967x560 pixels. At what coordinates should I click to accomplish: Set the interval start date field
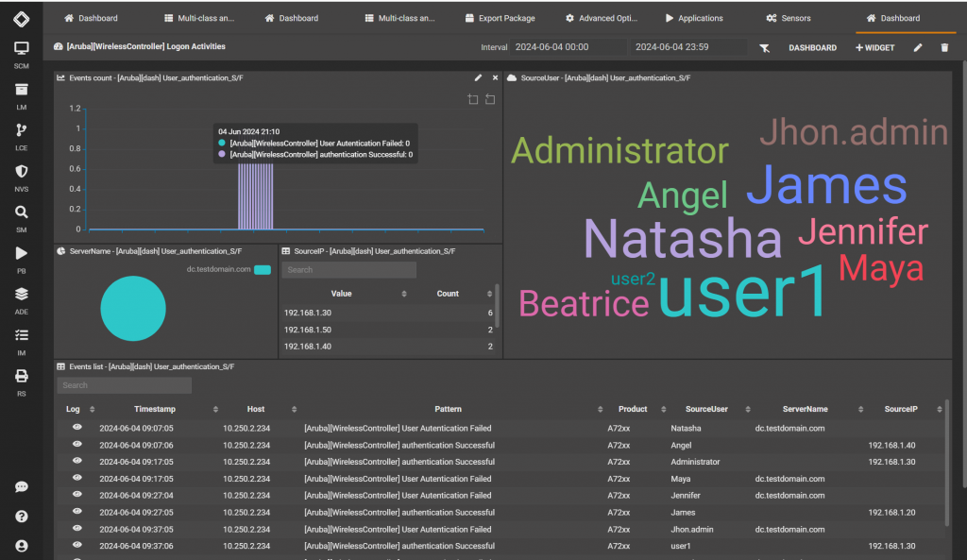coord(568,47)
